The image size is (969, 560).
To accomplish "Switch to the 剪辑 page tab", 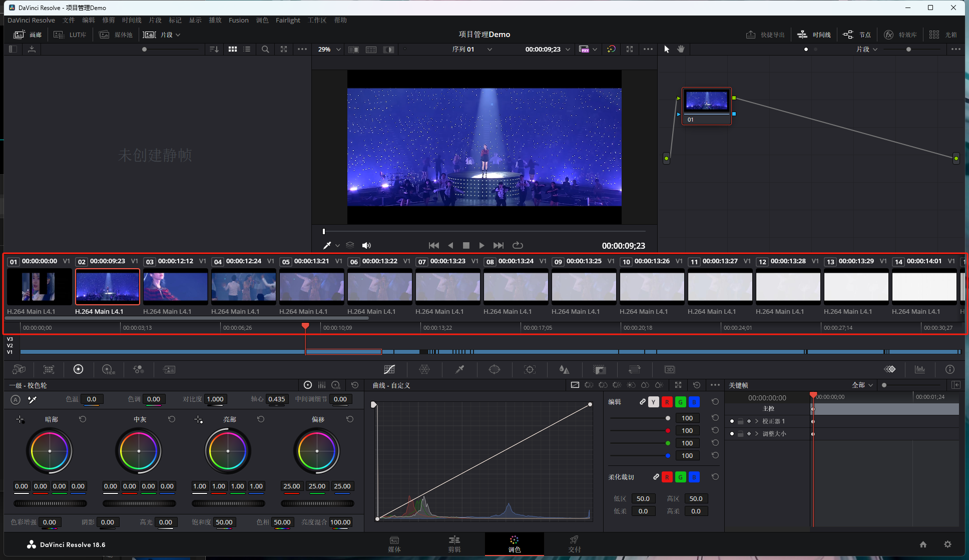I will pyautogui.click(x=454, y=543).
